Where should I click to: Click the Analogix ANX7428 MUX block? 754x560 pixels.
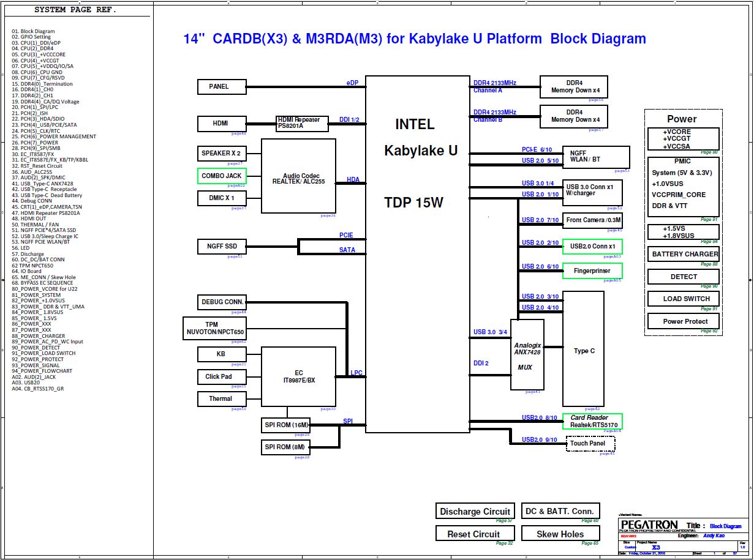527,354
